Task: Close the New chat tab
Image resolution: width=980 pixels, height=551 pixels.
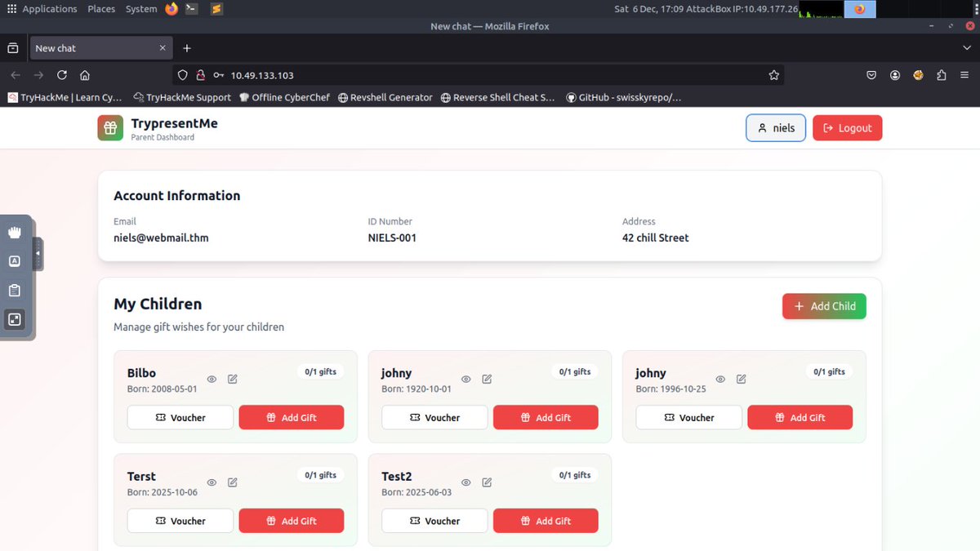Action: click(x=162, y=48)
